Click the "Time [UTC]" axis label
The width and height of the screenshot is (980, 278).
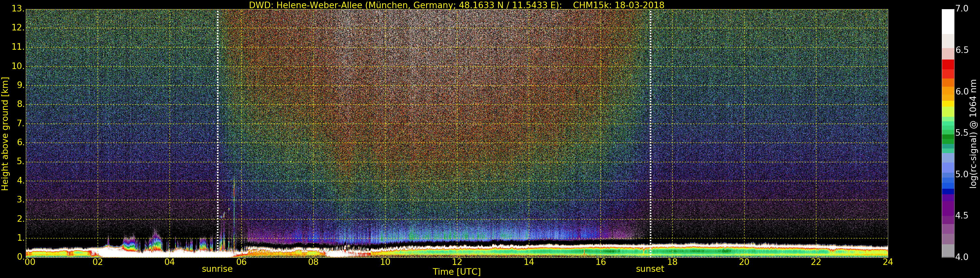click(x=457, y=272)
